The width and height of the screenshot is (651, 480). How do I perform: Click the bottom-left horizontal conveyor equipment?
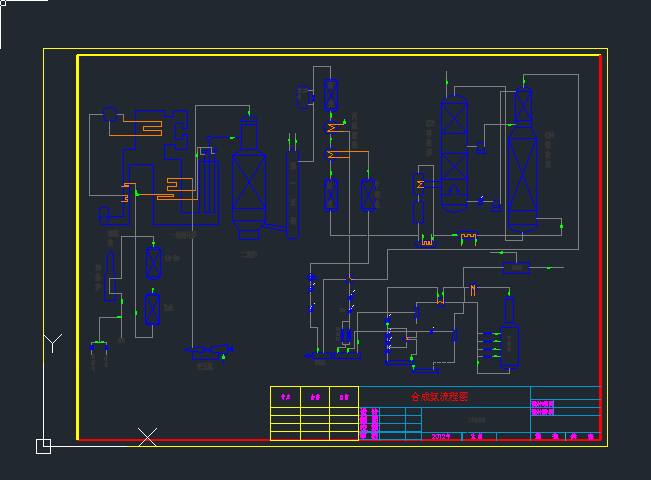coord(207,351)
